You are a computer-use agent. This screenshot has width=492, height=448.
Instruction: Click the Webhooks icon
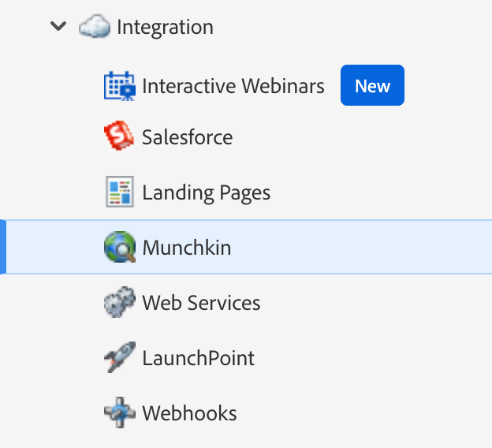point(120,413)
